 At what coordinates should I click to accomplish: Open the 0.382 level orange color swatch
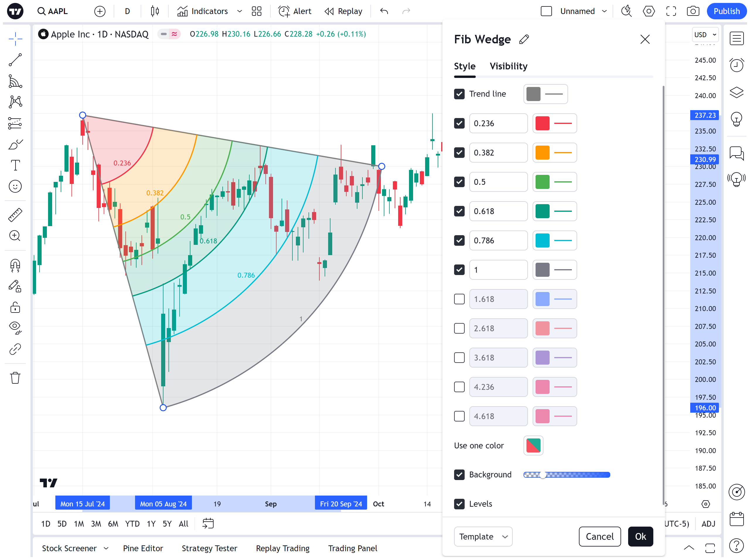tap(542, 153)
